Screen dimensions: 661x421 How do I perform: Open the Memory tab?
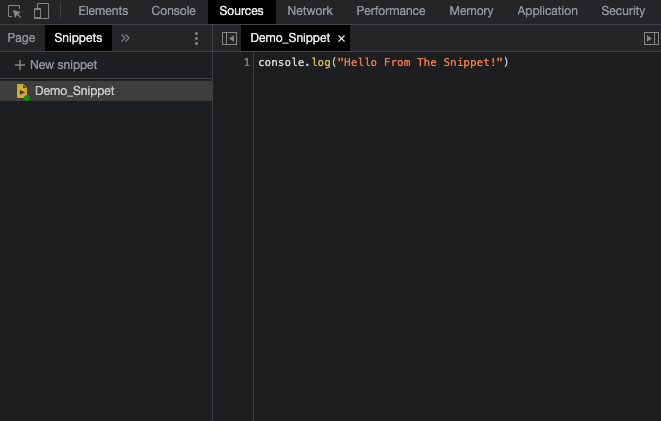click(x=471, y=11)
